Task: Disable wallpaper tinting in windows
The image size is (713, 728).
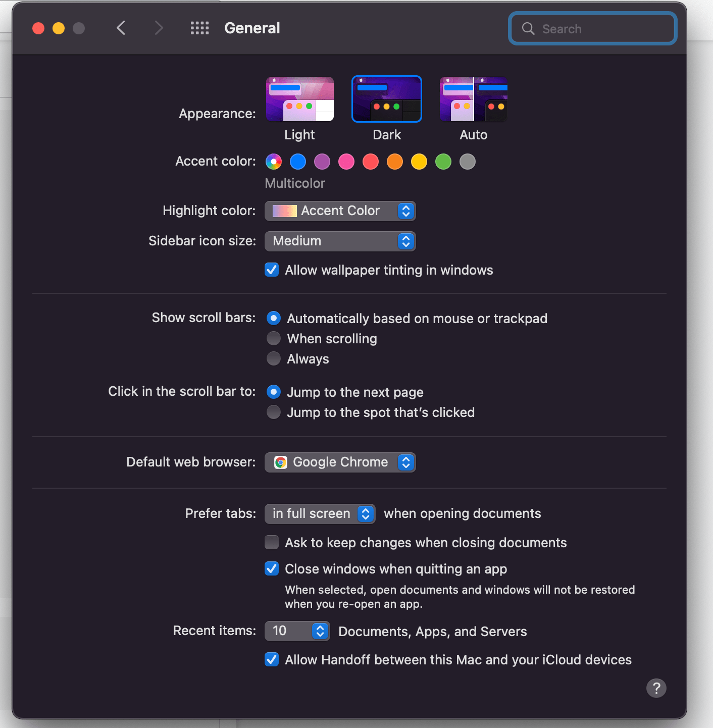Action: (272, 270)
